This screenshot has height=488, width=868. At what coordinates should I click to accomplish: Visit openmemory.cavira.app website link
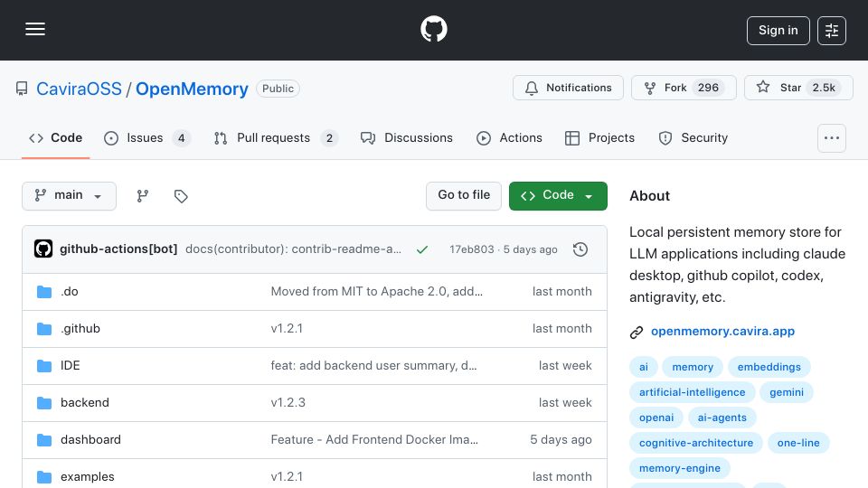(x=722, y=332)
